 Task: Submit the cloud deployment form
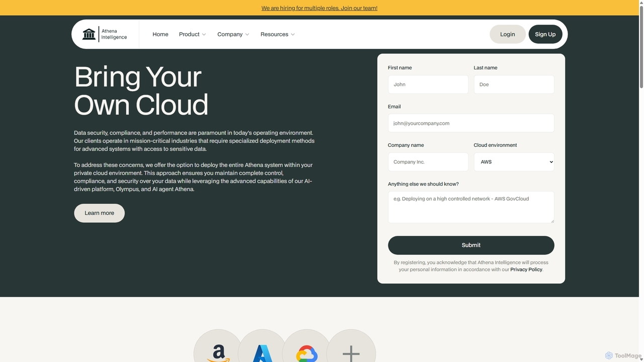pyautogui.click(x=471, y=245)
